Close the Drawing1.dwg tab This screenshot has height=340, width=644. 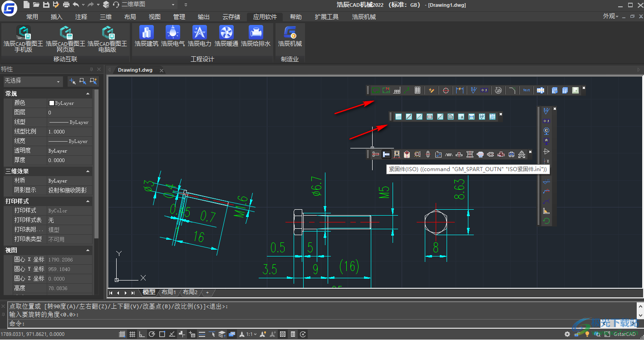161,70
